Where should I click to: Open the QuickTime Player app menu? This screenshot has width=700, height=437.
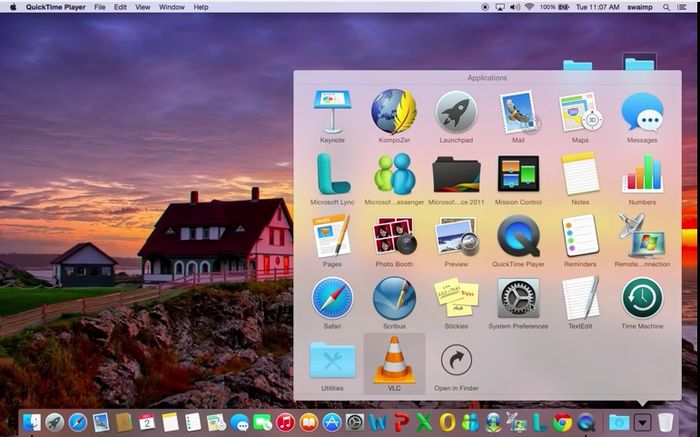[x=55, y=7]
